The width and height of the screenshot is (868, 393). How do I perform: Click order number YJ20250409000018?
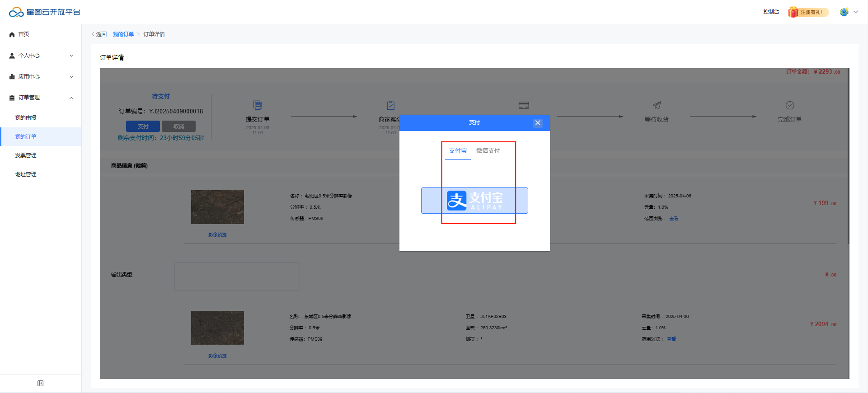(176, 111)
